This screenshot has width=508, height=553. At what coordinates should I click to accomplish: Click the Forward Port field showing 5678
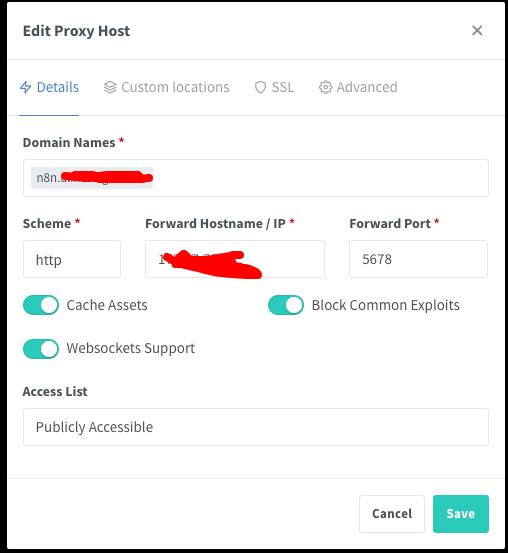coord(418,259)
